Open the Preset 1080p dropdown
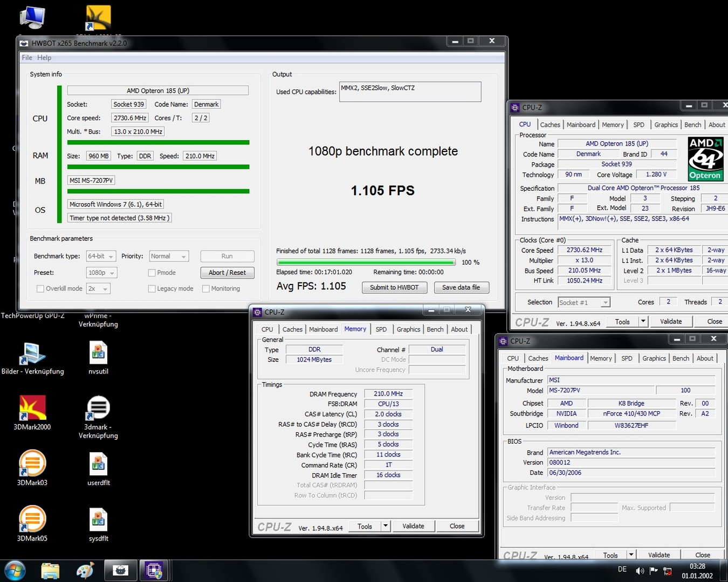The width and height of the screenshot is (728, 582). 101,273
